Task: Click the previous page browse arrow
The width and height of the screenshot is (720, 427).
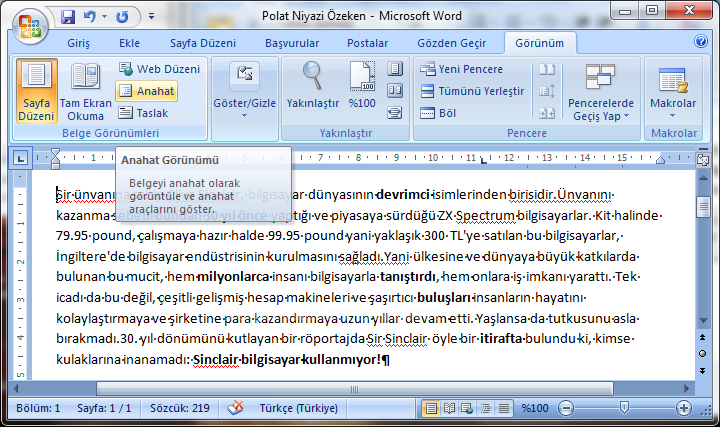Action: click(703, 337)
